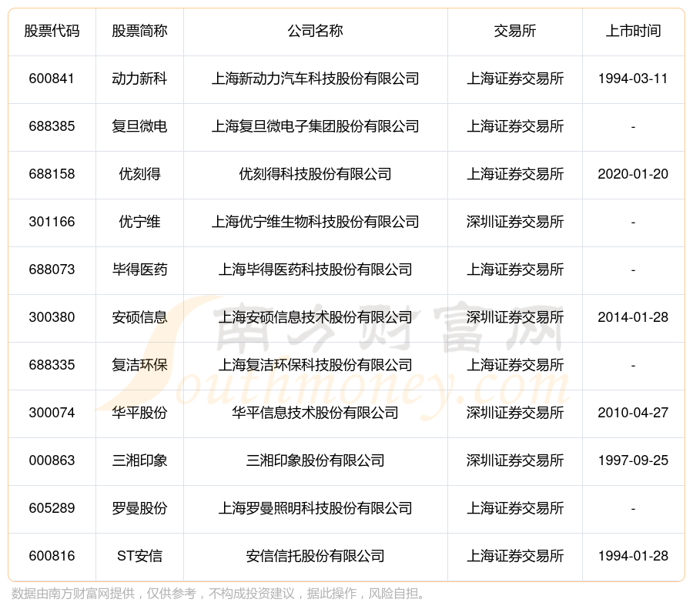The image size is (693, 616).
Task: Click the 公司名称 column header
Action: point(315,31)
